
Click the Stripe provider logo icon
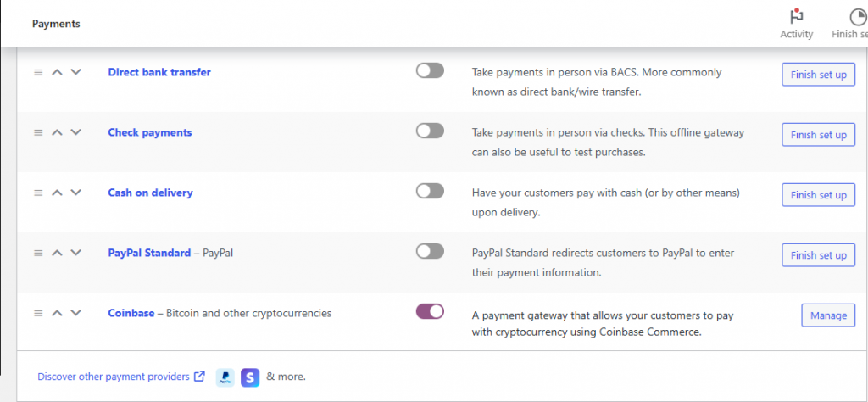(249, 377)
